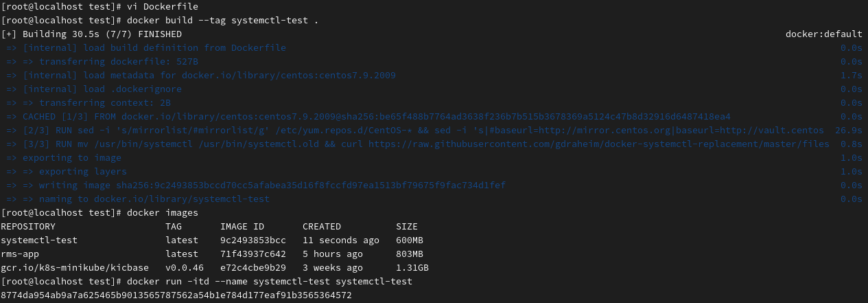
Task: Click the raw.githubusercontent.com URL in step [3/3]
Action: point(599,144)
